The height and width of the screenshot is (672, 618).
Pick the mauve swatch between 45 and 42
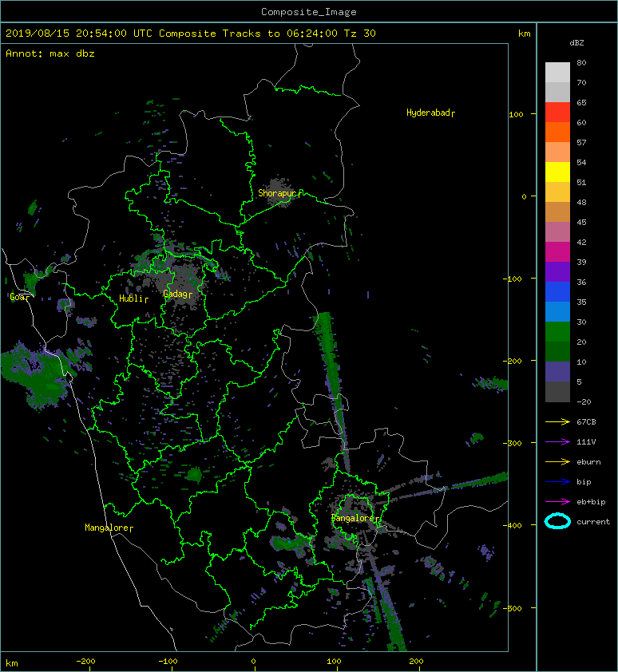[x=557, y=232]
